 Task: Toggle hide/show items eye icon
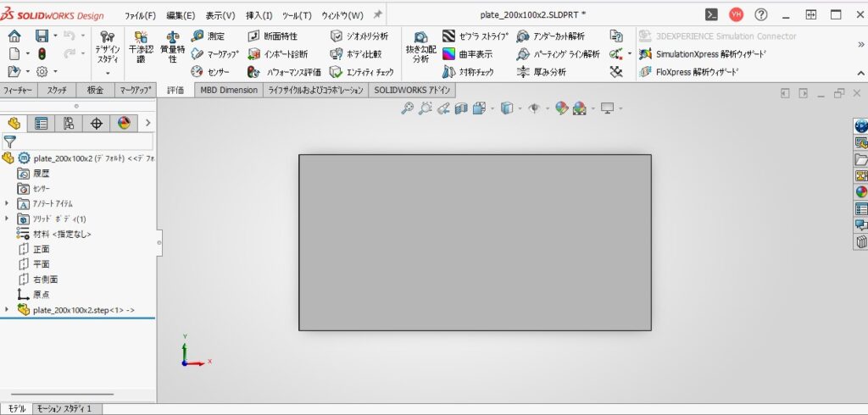pyautogui.click(x=533, y=108)
